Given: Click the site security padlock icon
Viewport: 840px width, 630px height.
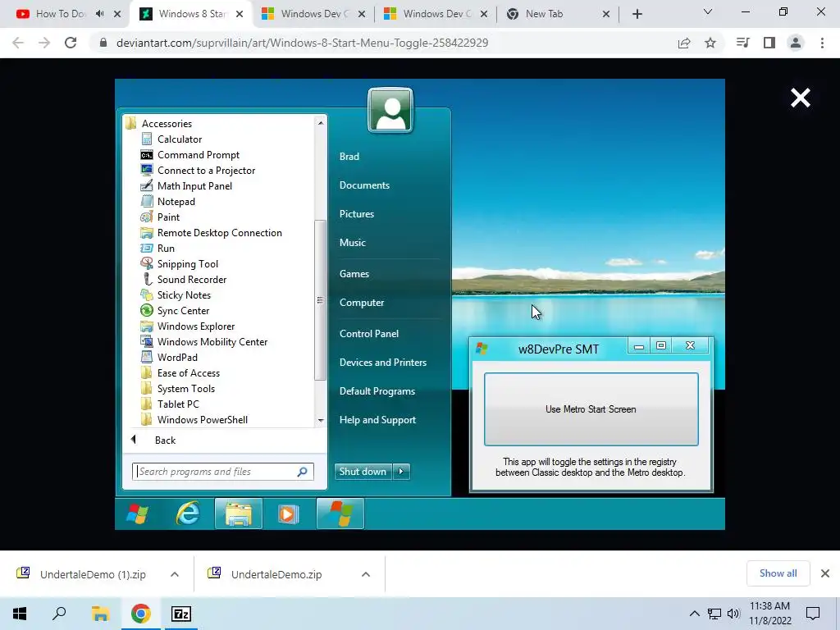Looking at the screenshot, I should [x=103, y=43].
